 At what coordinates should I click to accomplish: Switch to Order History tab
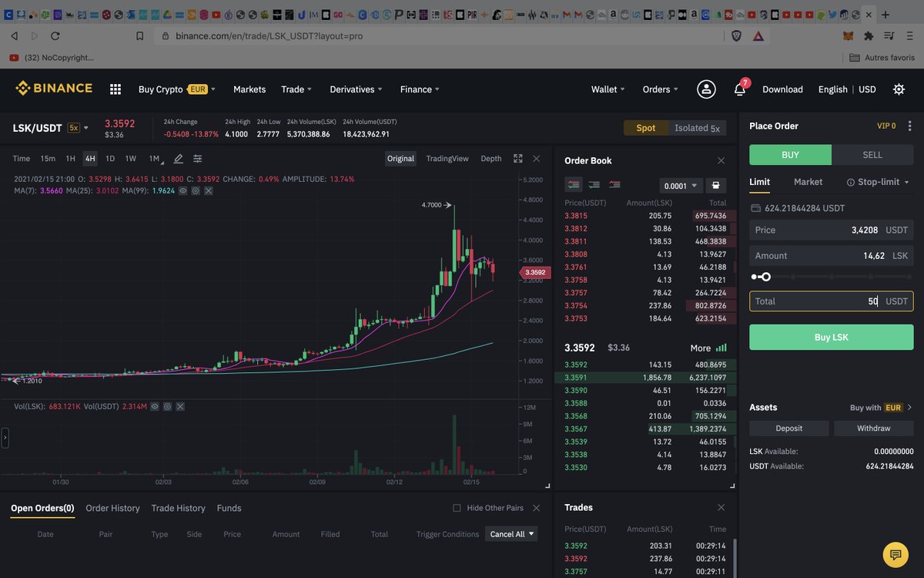coord(112,508)
